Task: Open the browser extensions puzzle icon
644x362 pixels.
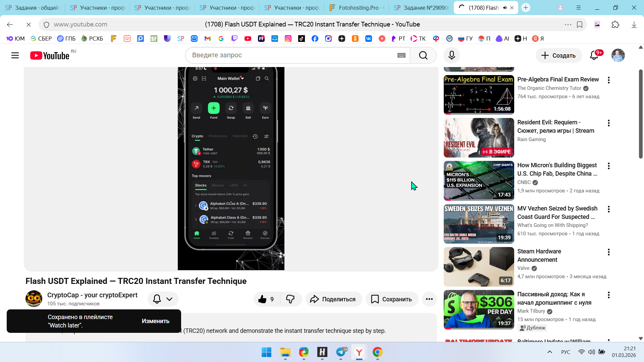Action: click(x=615, y=24)
